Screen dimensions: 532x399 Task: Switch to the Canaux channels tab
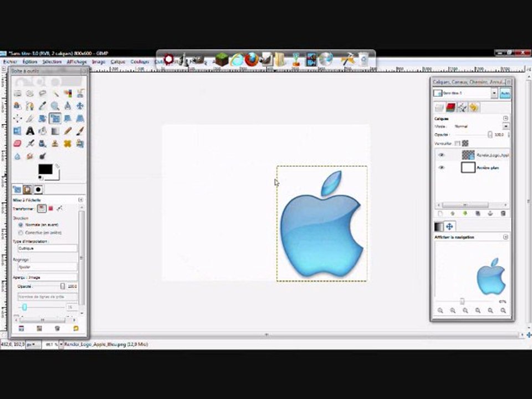click(x=451, y=108)
